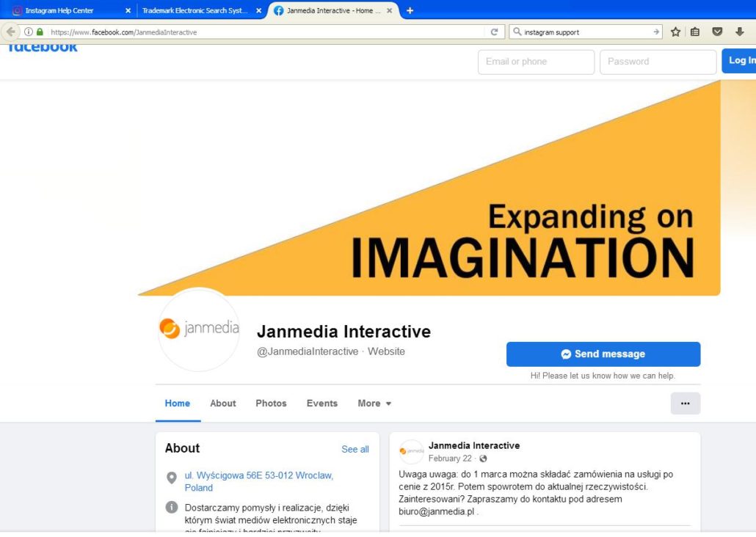Click the @JanmediaInteractive username text
Screen dimensions: 756x537
[308, 351]
